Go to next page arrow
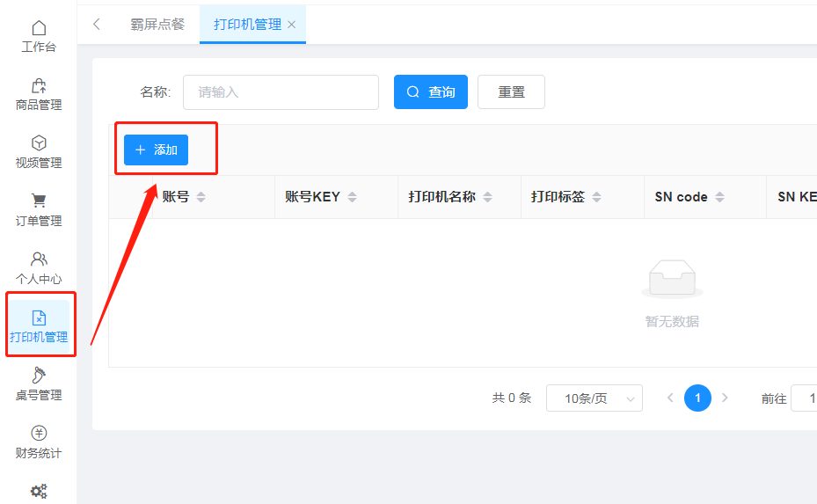Viewport: 817px width, 504px height. pyautogui.click(x=725, y=398)
